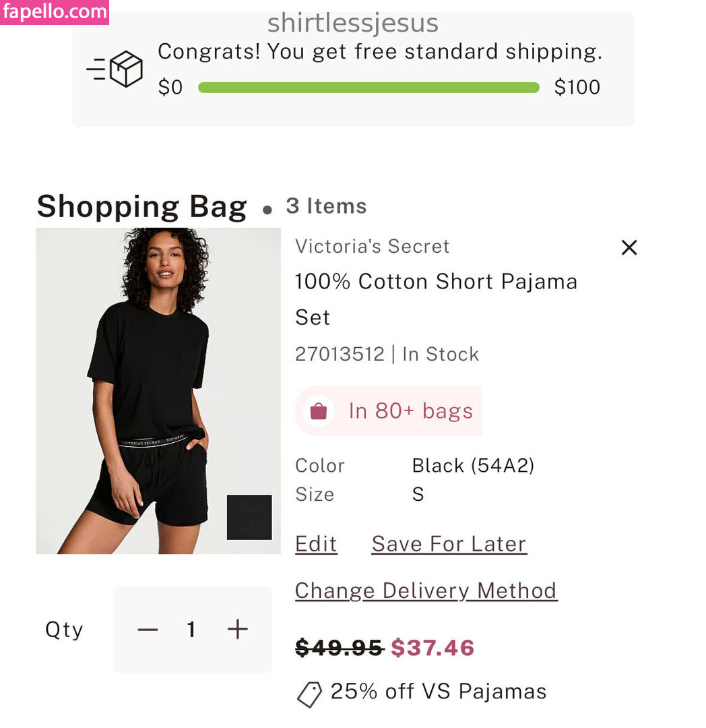Click the quantity value field showing 1
Viewport: 706px width, 728px height.
click(x=192, y=630)
